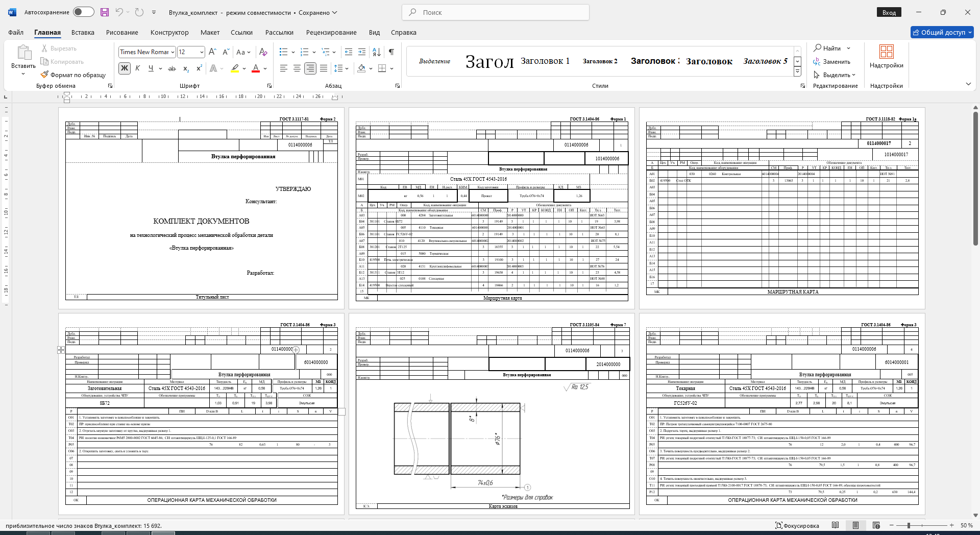980x535 pixels.
Task: Switch to Макет tab
Action: point(210,32)
